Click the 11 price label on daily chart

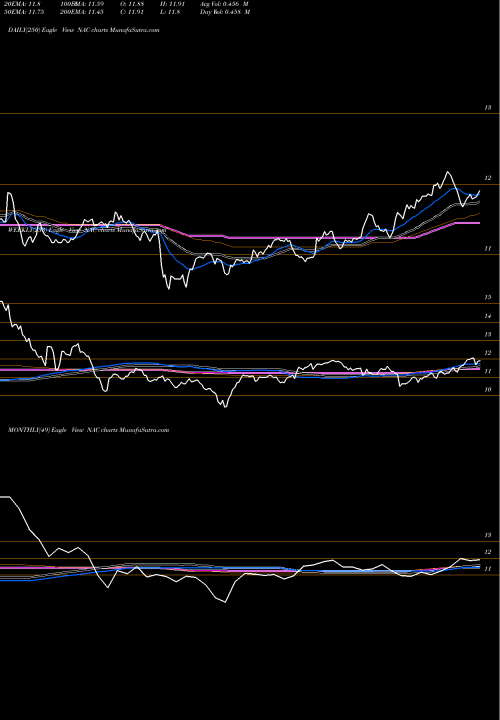[488, 248]
